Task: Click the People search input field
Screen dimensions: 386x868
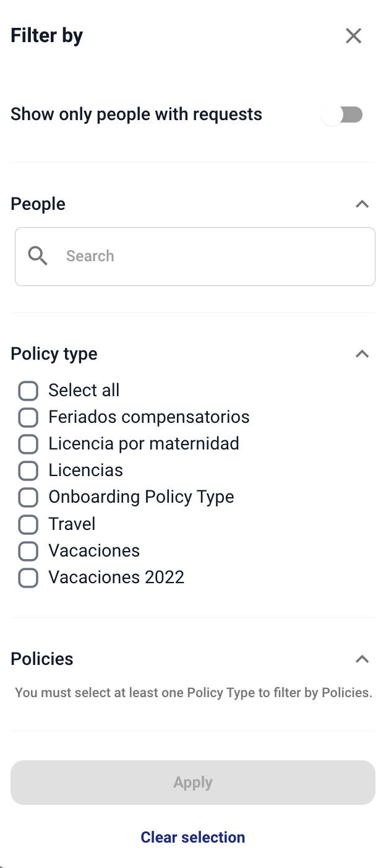Action: click(210, 256)
